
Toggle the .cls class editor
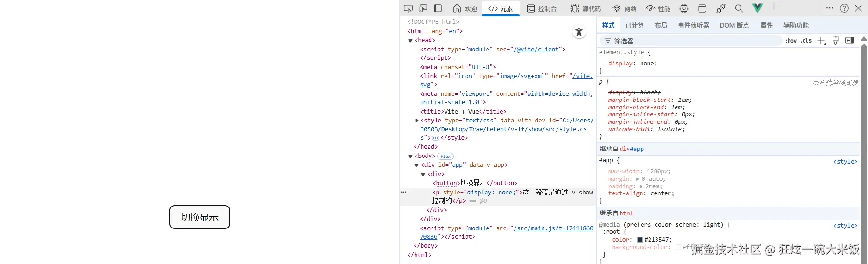pyautogui.click(x=806, y=41)
